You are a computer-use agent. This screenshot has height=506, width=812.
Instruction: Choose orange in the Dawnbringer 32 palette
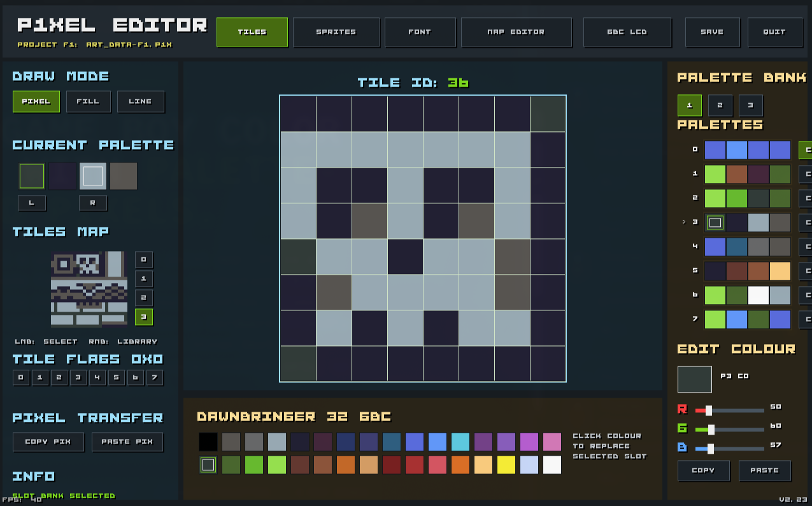[460, 465]
